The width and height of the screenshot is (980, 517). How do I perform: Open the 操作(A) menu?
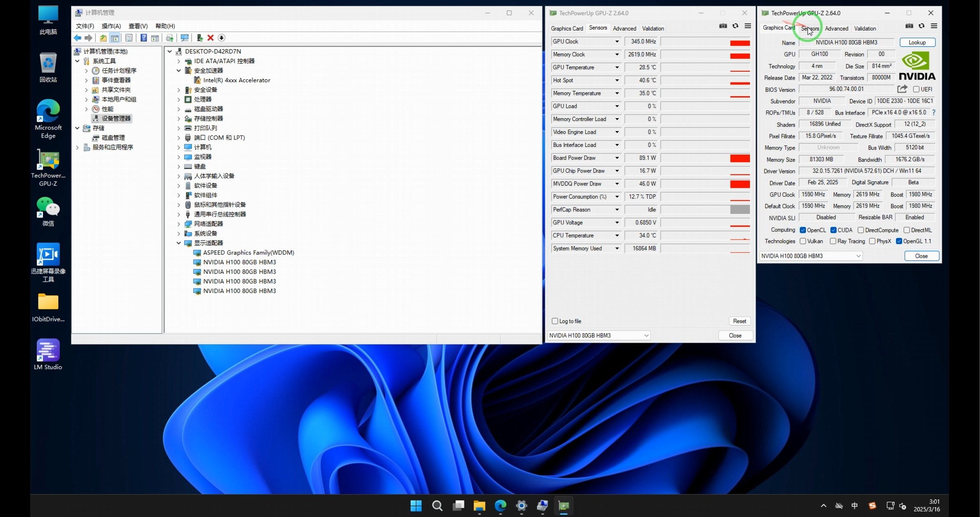click(x=111, y=26)
